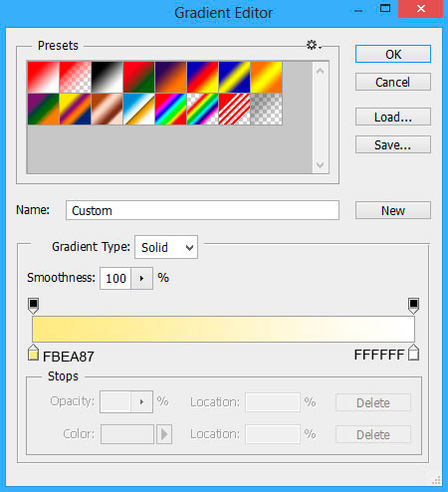This screenshot has width=448, height=492.
Task: Select the left opacity stop marker
Action: 33,306
